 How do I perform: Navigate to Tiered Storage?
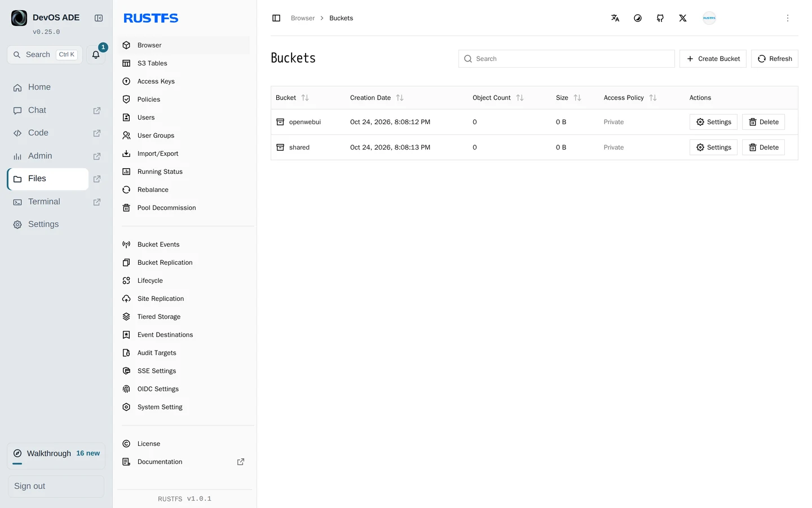[x=186, y=317]
